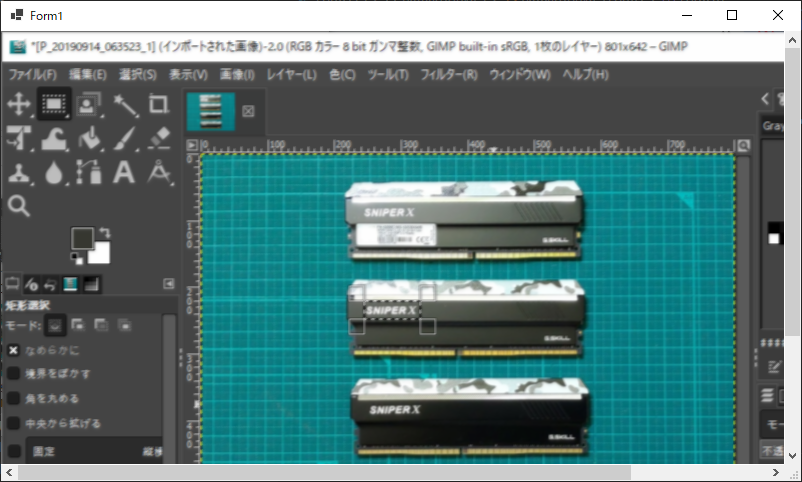
Task: Click black swatch in right dock
Action: [x=775, y=228]
